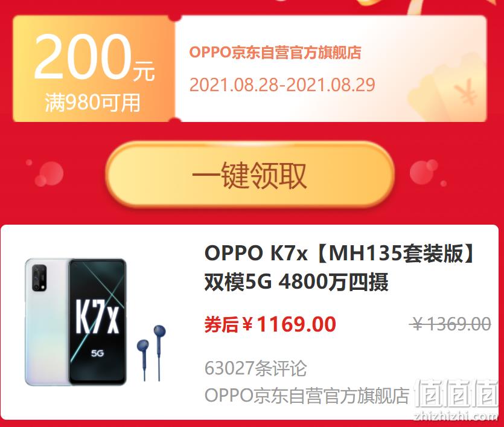Select the 200元 coupon amount
Image resolution: width=504 pixels, height=427 pixels.
[95, 57]
